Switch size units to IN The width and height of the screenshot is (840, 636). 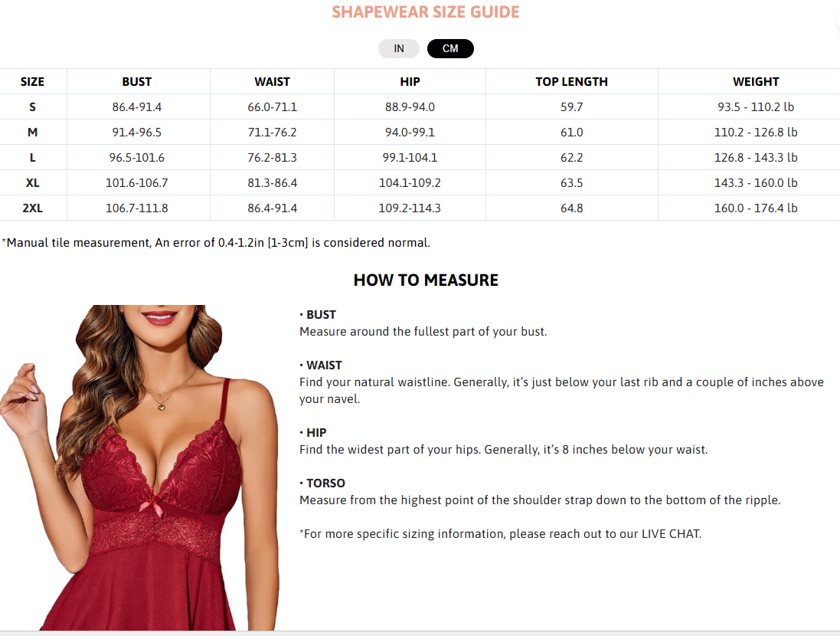(399, 48)
